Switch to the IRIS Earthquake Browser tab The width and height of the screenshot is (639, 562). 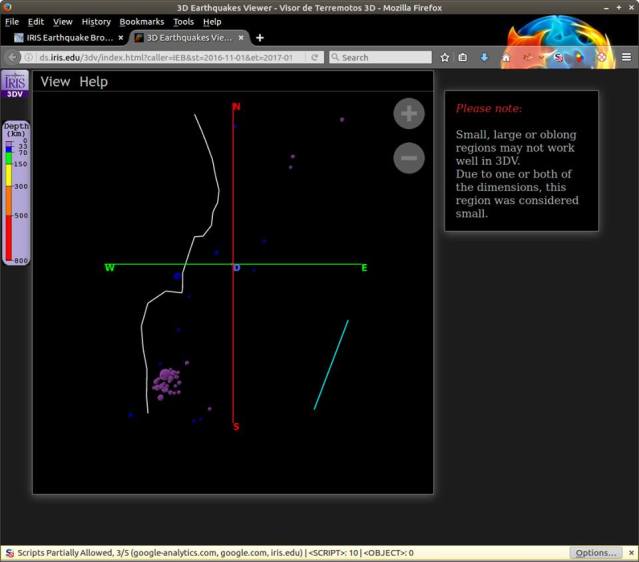coord(63,38)
